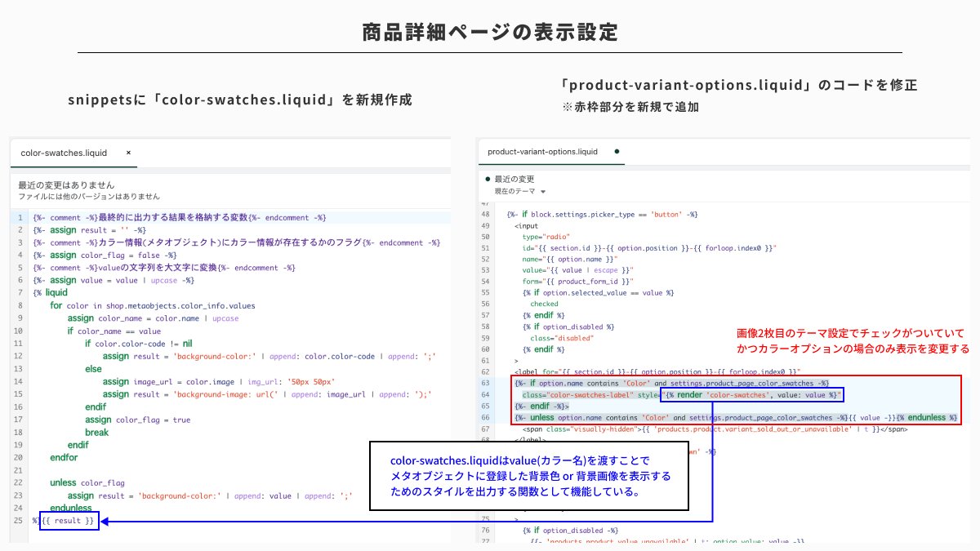Click the "if color.color-code != nil" line
This screenshot has width=980, height=551.
[x=138, y=344]
